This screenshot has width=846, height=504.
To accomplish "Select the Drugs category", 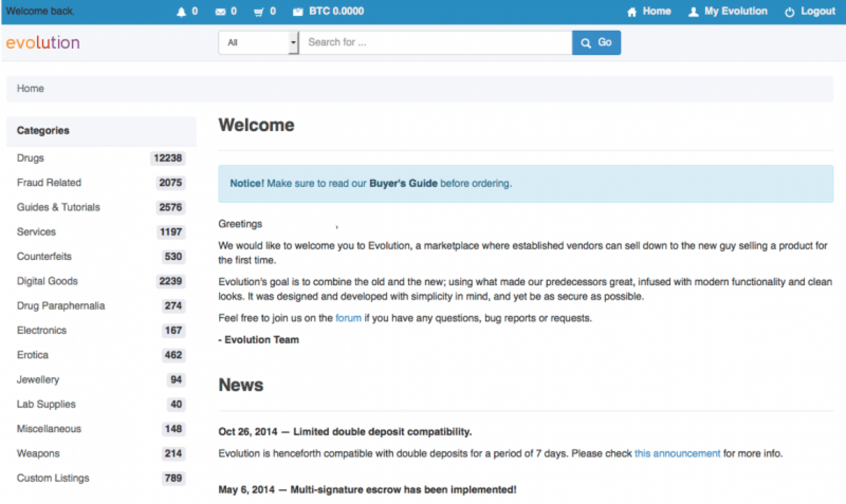I will coord(31,158).
